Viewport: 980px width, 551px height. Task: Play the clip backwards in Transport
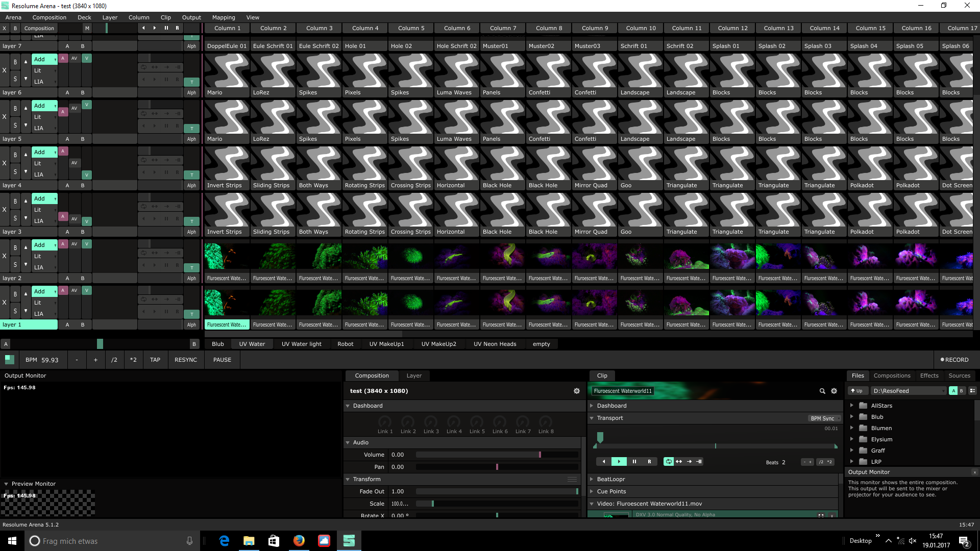click(x=604, y=462)
